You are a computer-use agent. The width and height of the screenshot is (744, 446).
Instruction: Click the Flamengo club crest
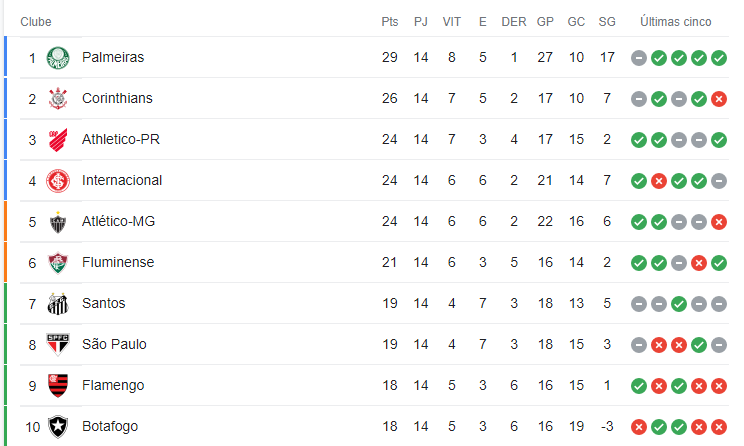(58, 386)
